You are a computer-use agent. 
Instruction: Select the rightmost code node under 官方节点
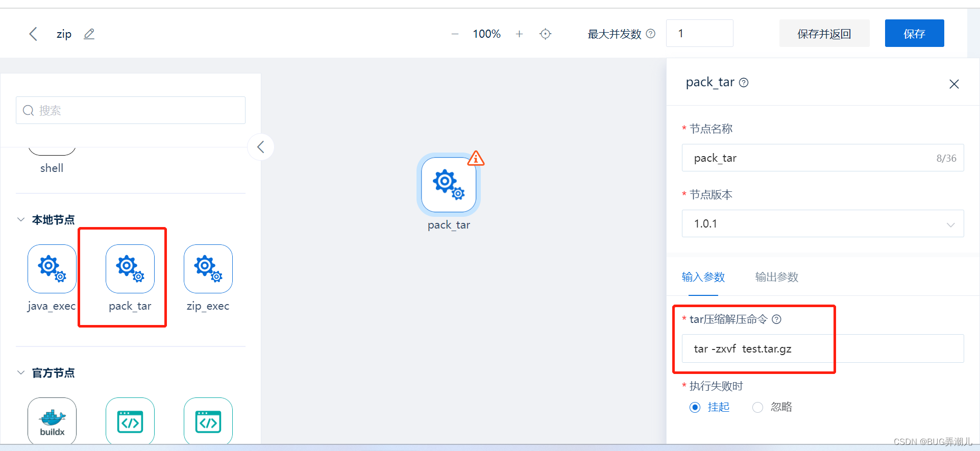[x=208, y=421]
